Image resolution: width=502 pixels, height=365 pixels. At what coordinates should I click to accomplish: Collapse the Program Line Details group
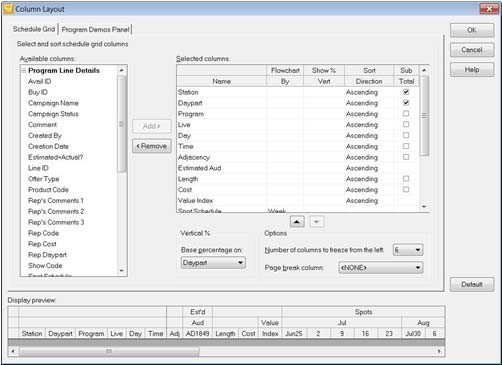point(24,70)
